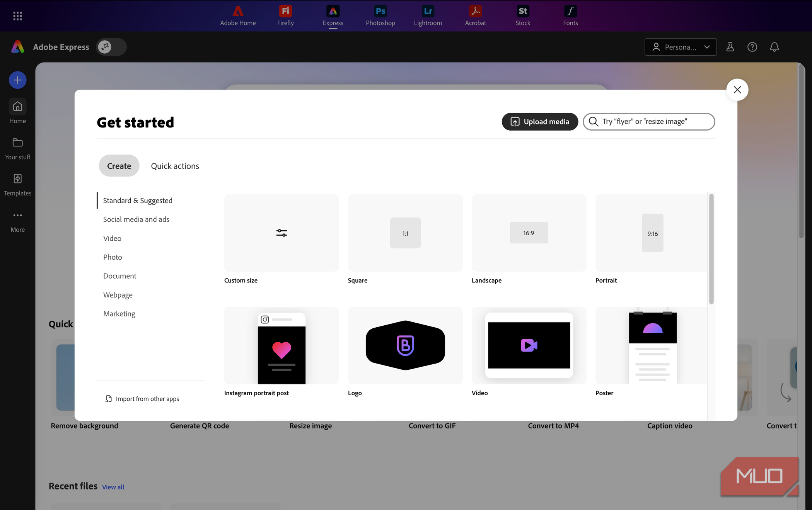
Task: Open Photoshop from the top bar
Action: tap(380, 16)
